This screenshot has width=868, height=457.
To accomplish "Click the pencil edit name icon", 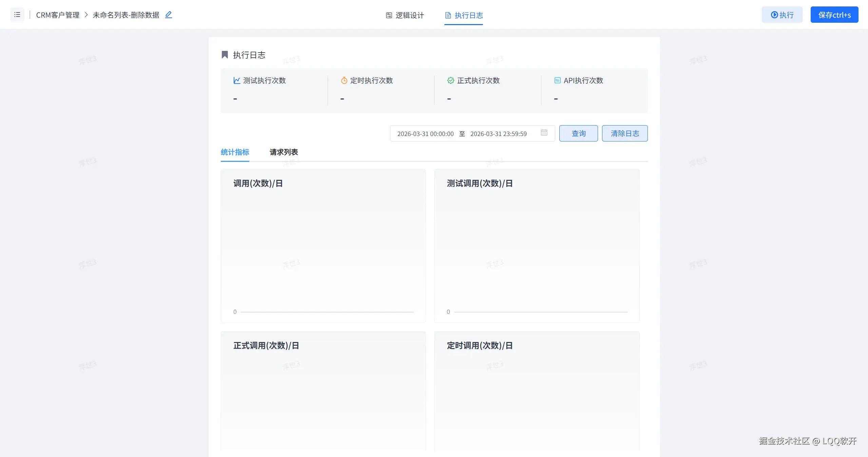I will click(x=169, y=15).
